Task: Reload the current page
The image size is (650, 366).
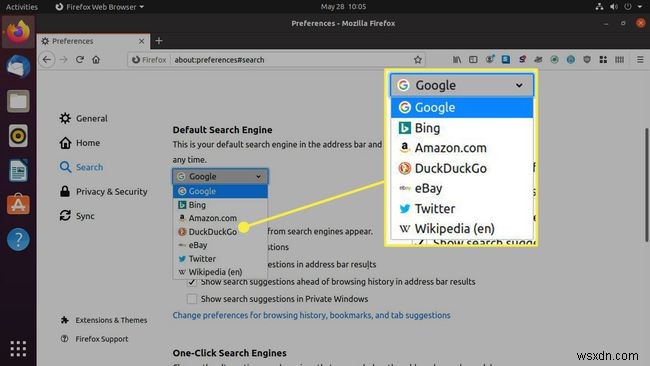Action: tap(80, 60)
